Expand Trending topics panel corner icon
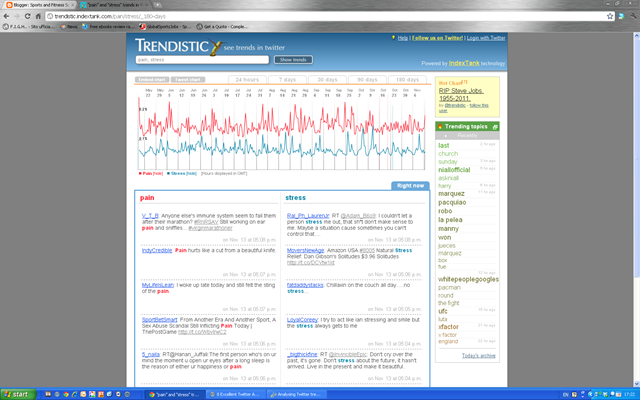This screenshot has height=400, width=640. click(x=495, y=127)
